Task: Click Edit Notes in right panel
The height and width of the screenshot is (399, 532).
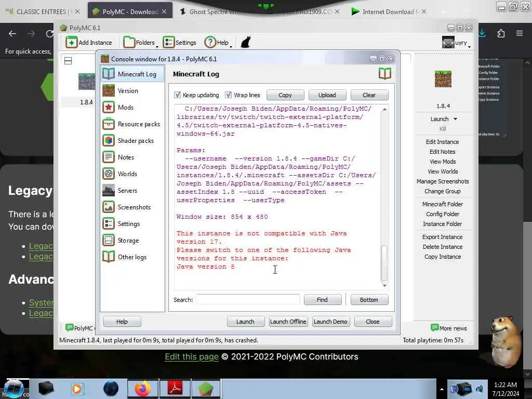Action: pyautogui.click(x=443, y=152)
